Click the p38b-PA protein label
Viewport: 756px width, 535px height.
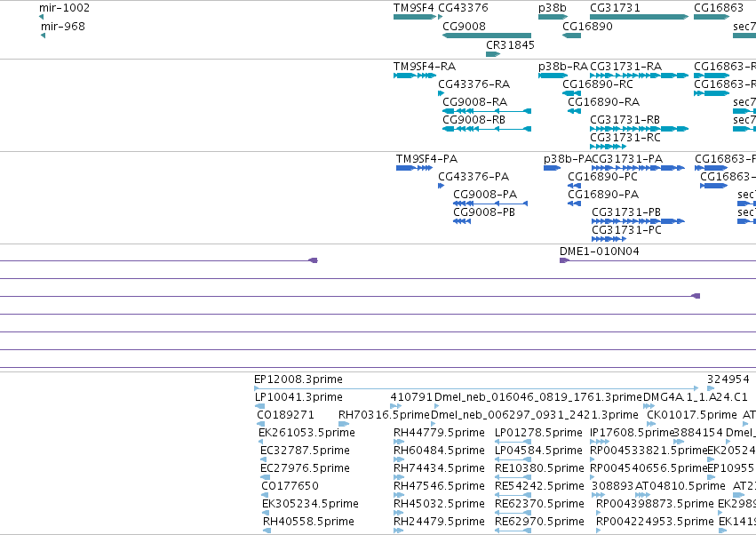click(x=568, y=159)
